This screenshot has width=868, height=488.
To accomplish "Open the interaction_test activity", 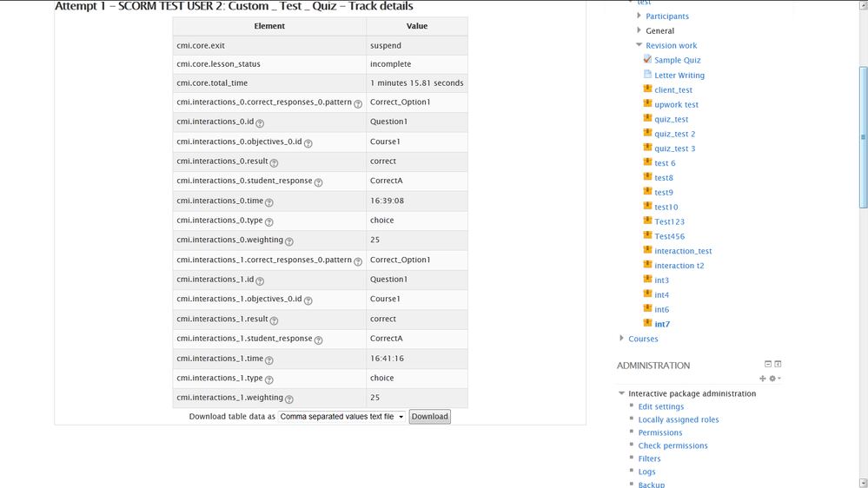I will 683,251.
